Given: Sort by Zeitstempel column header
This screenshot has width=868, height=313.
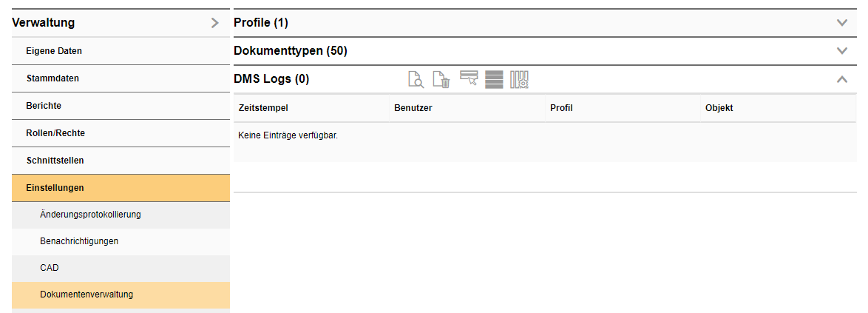Looking at the screenshot, I should click(x=311, y=108).
